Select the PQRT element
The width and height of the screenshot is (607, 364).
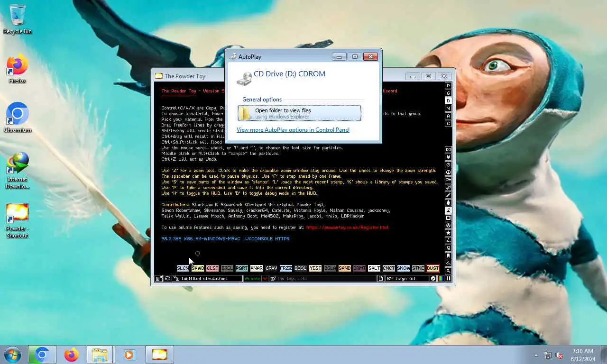coord(242,268)
